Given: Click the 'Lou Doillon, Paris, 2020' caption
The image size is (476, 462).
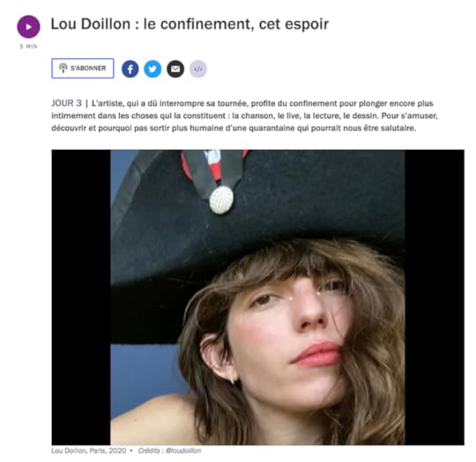Looking at the screenshot, I should tap(89, 451).
